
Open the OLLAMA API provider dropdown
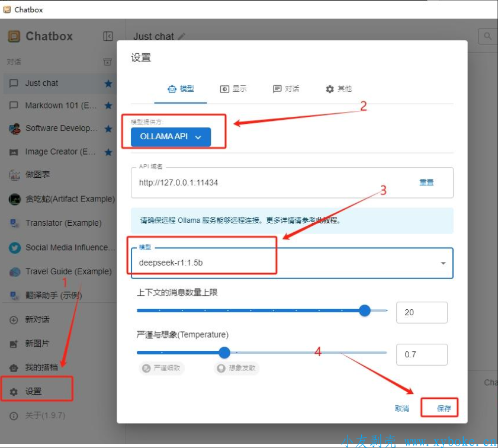pos(171,136)
